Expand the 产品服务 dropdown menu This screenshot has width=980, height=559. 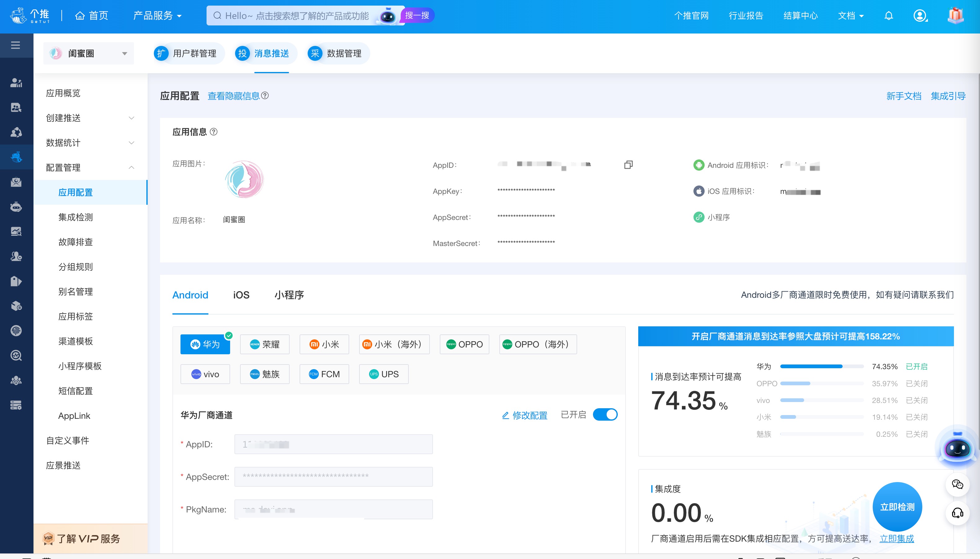pyautogui.click(x=157, y=16)
